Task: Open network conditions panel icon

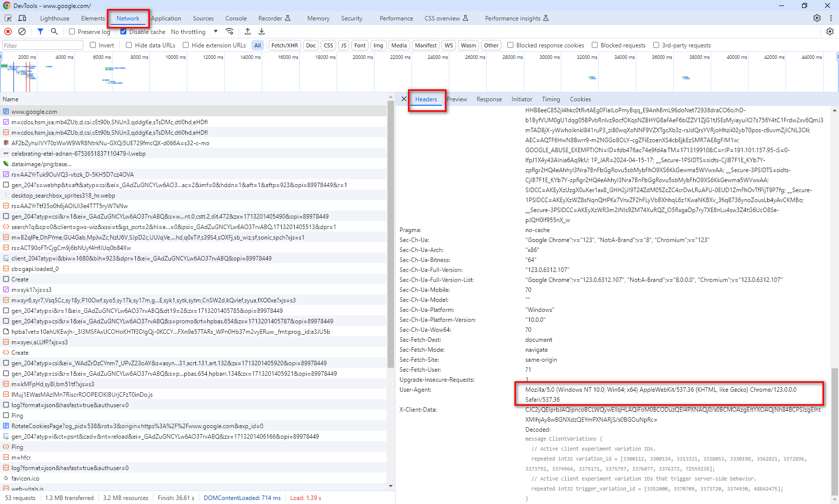Action: [230, 31]
